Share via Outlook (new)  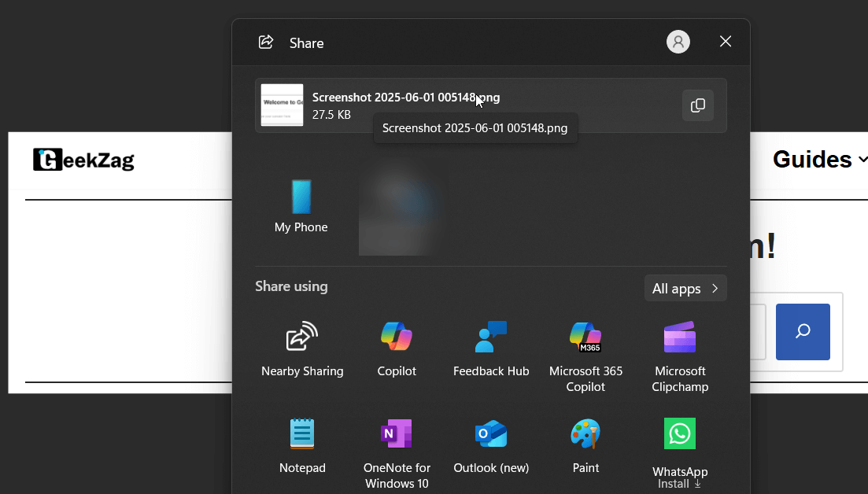coord(491,447)
